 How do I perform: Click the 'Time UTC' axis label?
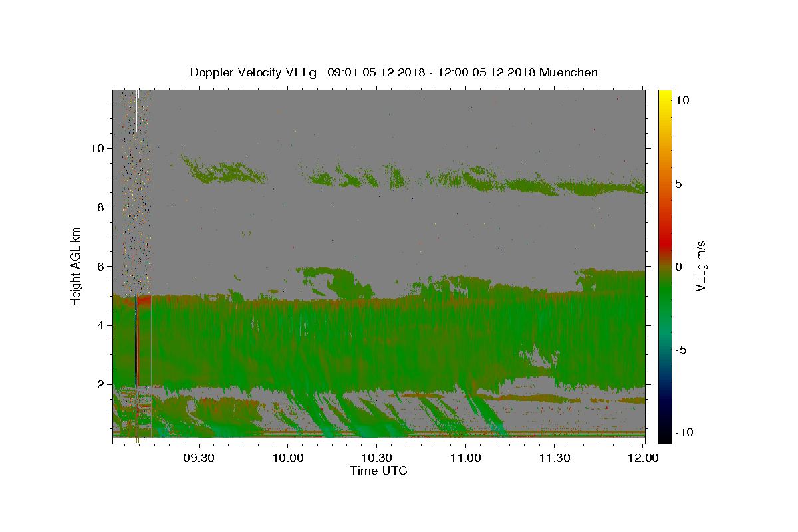click(378, 471)
